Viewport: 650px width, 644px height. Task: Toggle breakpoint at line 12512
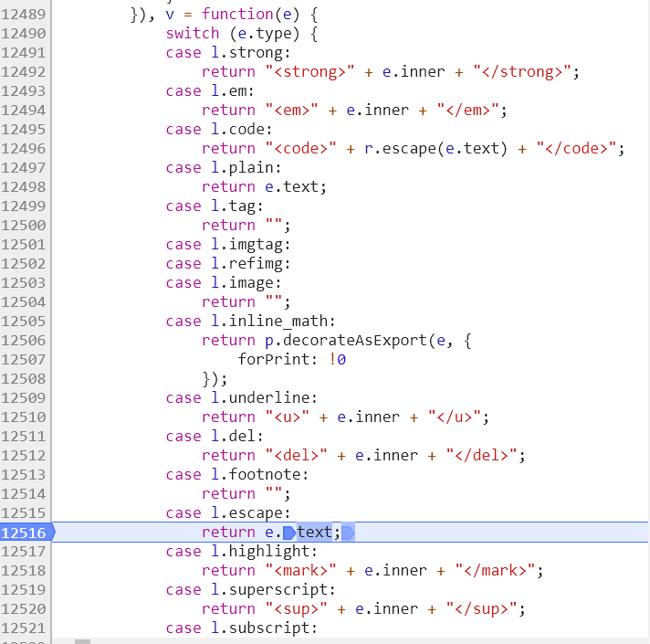[24, 455]
